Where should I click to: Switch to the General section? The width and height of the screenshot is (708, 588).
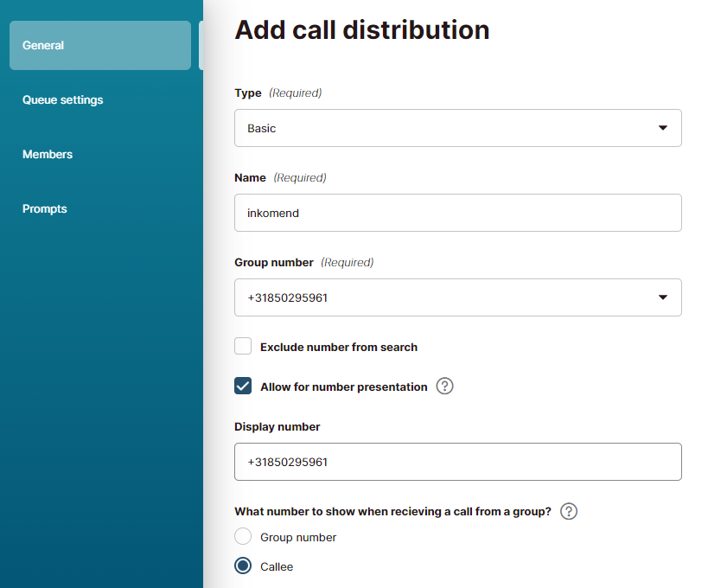(x=100, y=45)
